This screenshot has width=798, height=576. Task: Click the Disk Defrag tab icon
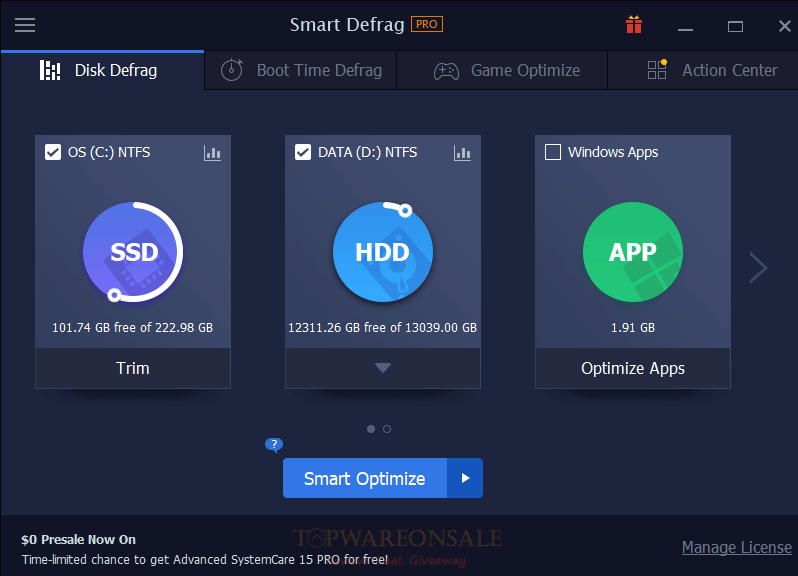[x=50, y=70]
